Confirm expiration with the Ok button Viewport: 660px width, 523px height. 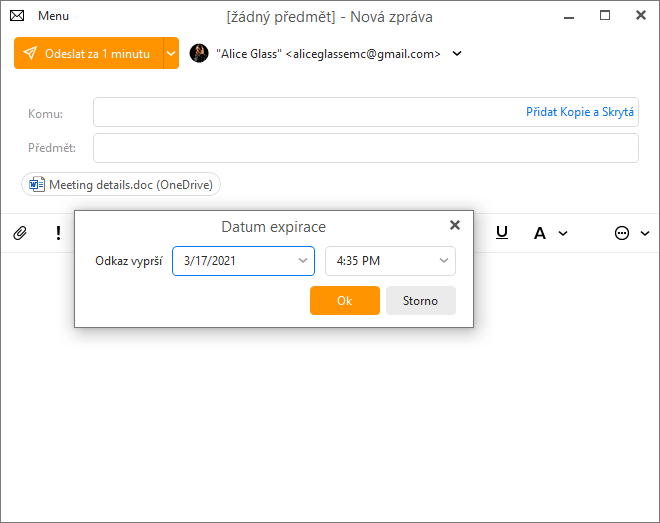[x=345, y=300]
